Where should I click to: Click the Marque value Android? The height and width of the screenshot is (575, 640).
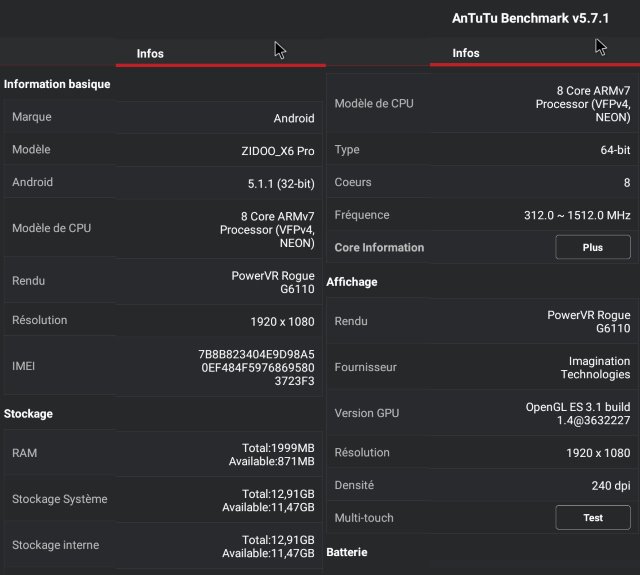[294, 118]
